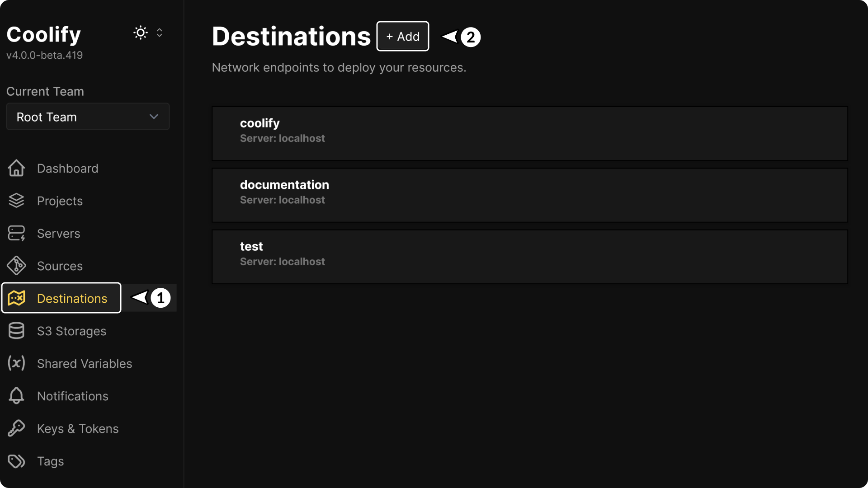The width and height of the screenshot is (868, 488).
Task: Click the Destinations map icon
Action: click(x=16, y=298)
